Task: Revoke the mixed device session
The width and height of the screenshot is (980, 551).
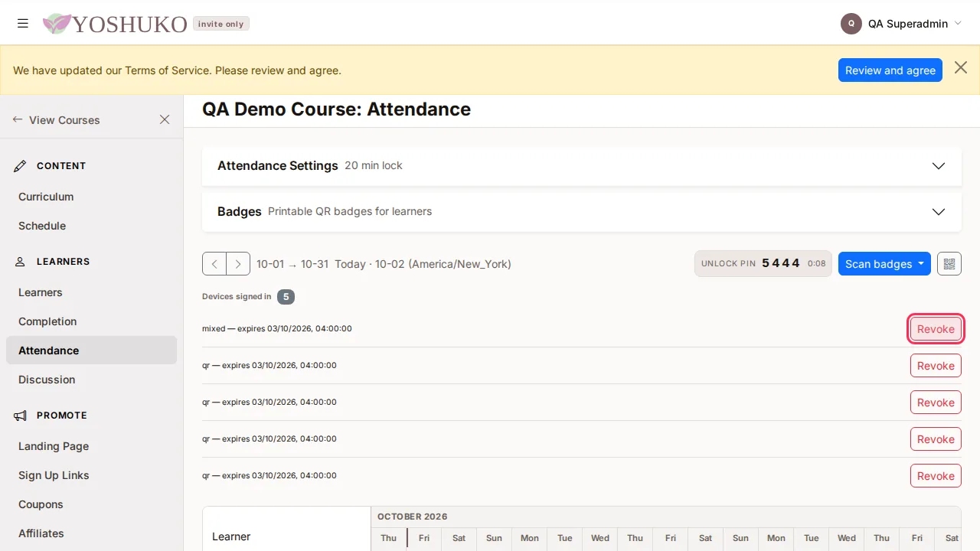Action: pyautogui.click(x=936, y=329)
